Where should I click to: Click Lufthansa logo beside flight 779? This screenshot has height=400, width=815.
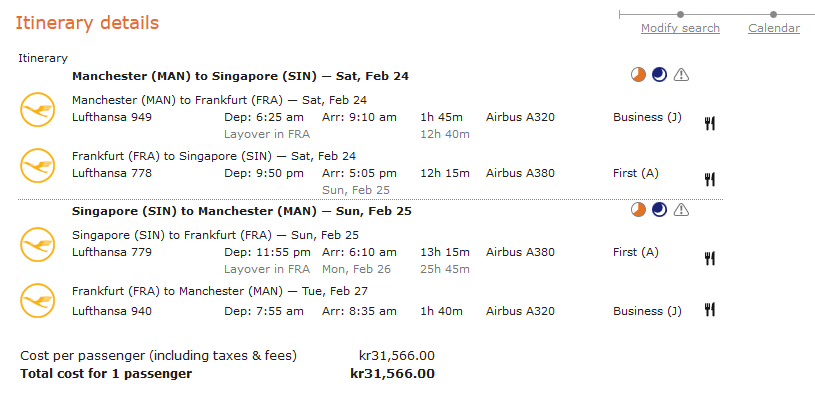[38, 244]
